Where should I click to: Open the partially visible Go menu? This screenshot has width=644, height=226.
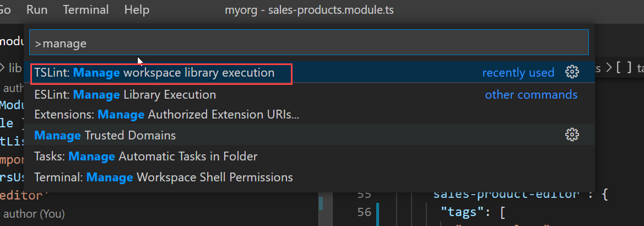click(x=5, y=10)
